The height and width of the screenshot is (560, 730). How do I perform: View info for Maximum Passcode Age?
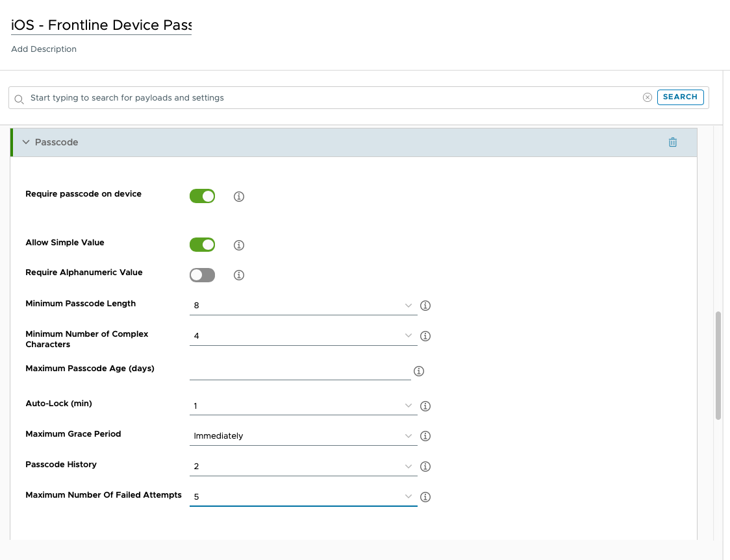[x=419, y=371]
